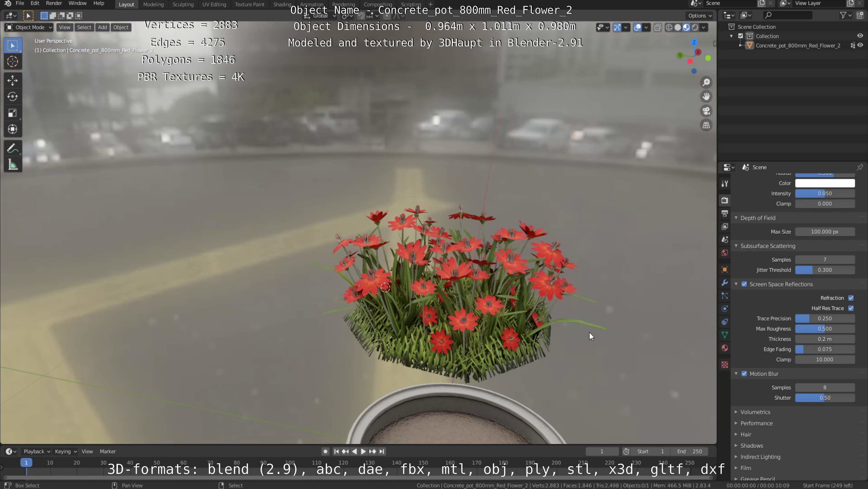Viewport: 868px width, 489px height.
Task: Switch to the UV Editing workspace tab
Action: coord(214,4)
